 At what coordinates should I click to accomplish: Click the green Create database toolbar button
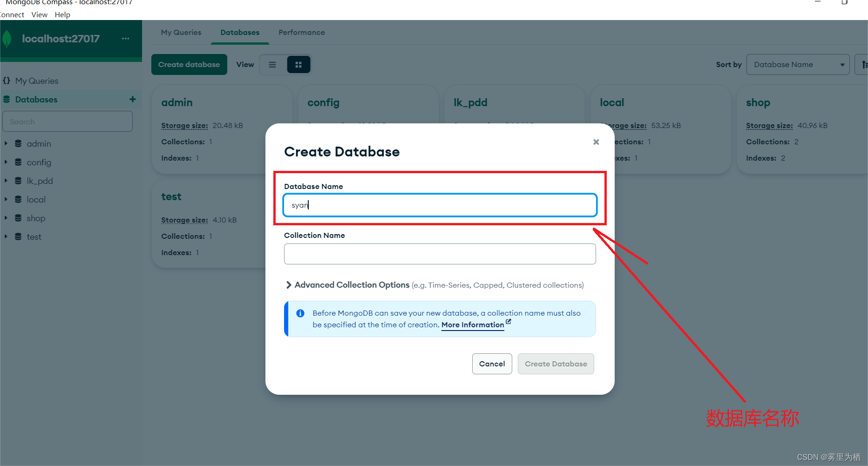click(189, 64)
